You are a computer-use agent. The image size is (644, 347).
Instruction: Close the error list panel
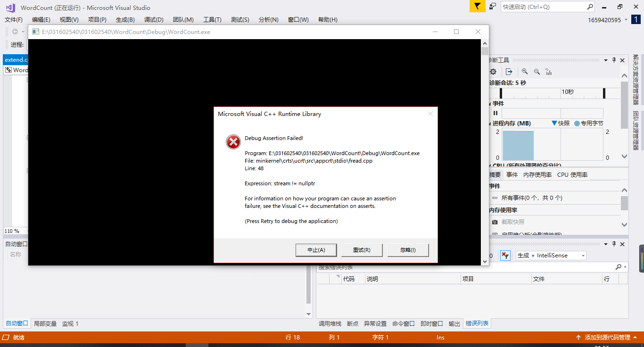[x=622, y=244]
